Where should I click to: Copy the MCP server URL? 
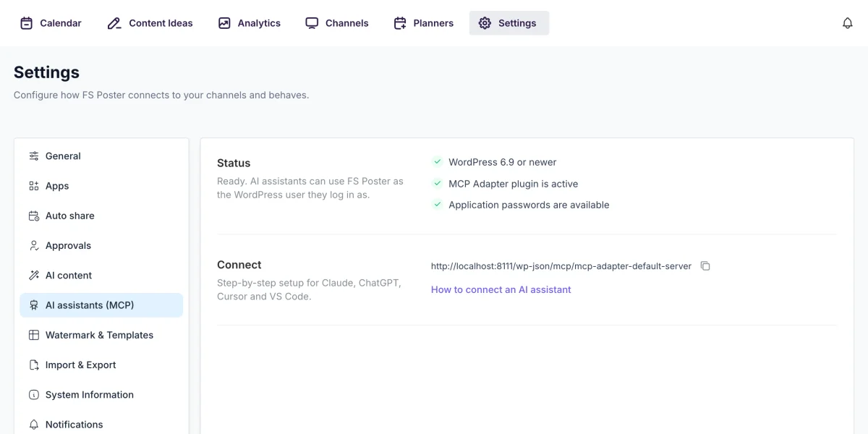705,266
